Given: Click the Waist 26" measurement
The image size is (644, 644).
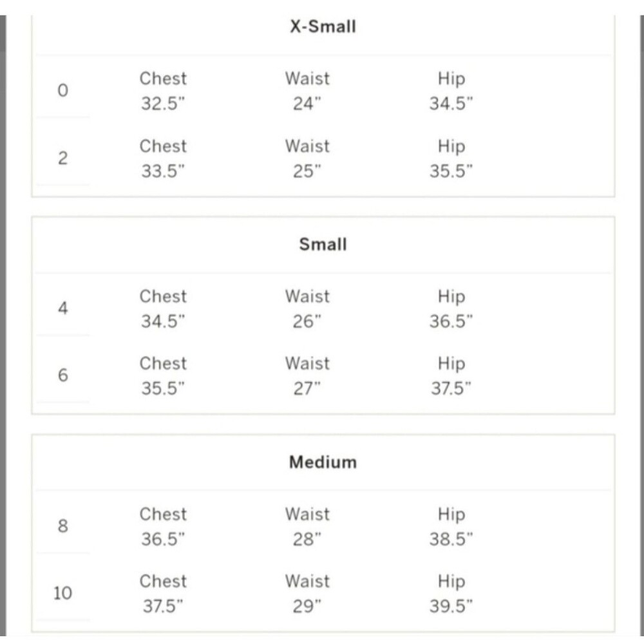Looking at the screenshot, I should point(307,308).
